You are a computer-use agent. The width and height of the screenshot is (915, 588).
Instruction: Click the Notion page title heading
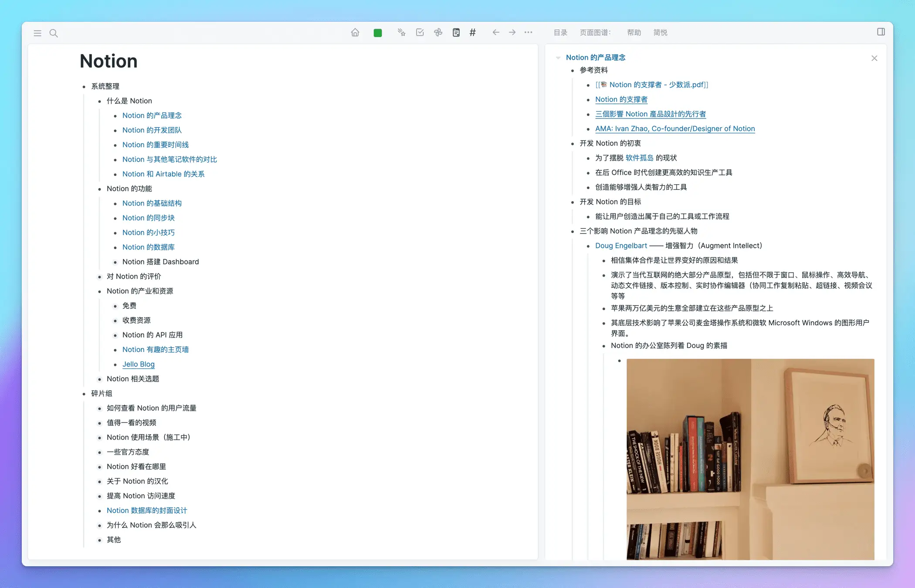click(108, 61)
